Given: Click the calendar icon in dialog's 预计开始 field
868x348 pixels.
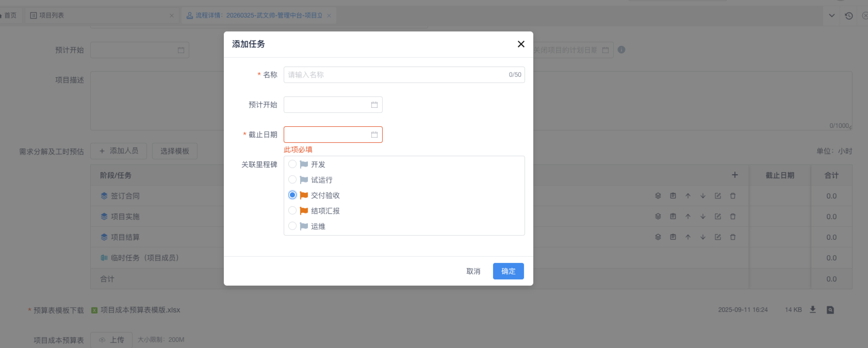Looking at the screenshot, I should [374, 105].
